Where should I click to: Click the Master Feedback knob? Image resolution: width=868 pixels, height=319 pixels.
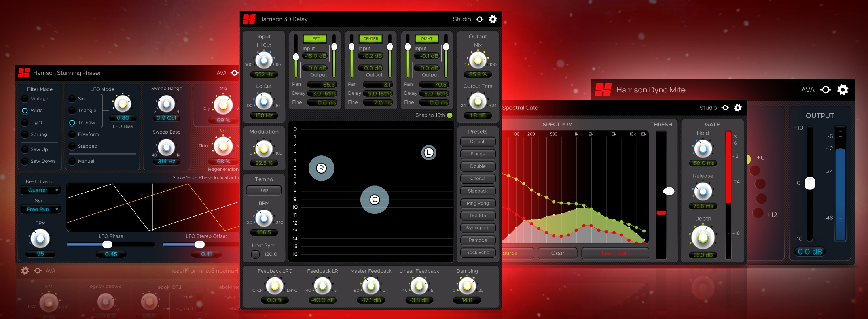pos(371,286)
